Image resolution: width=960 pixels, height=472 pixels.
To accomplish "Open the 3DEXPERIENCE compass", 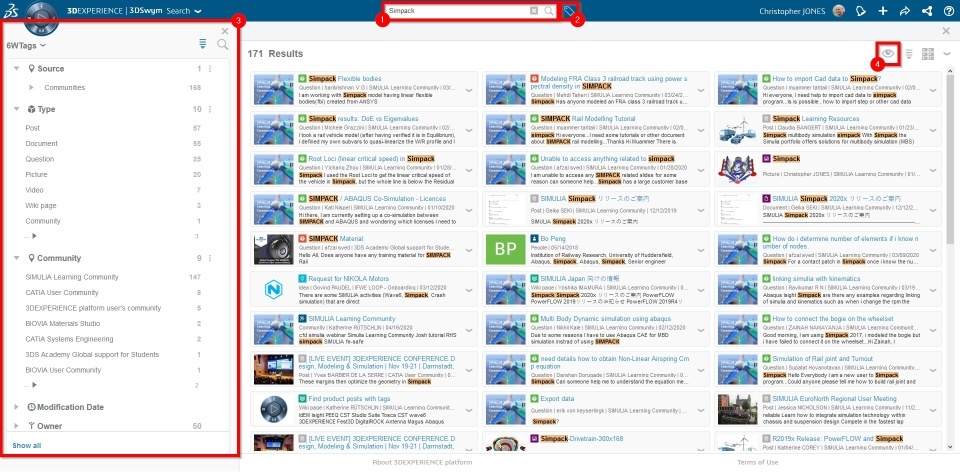I will click(41, 20).
